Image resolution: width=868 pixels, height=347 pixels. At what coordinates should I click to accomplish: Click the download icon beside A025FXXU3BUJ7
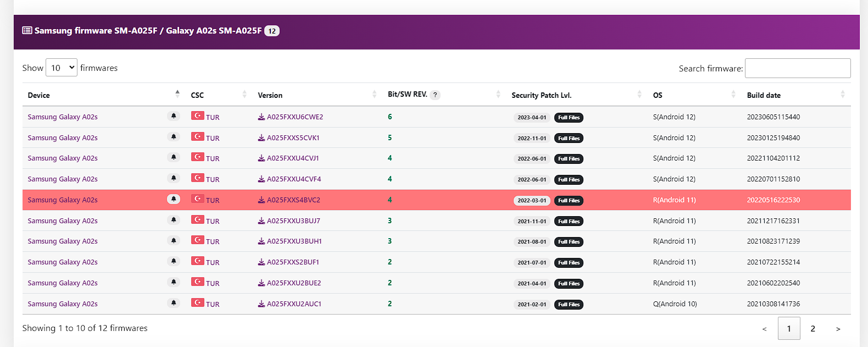(x=261, y=221)
